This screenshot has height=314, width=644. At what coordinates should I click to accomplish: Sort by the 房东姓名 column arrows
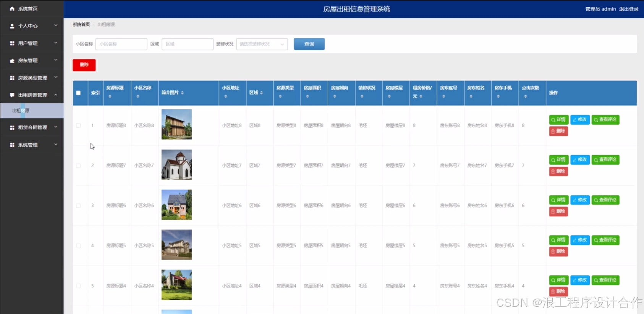(471, 97)
